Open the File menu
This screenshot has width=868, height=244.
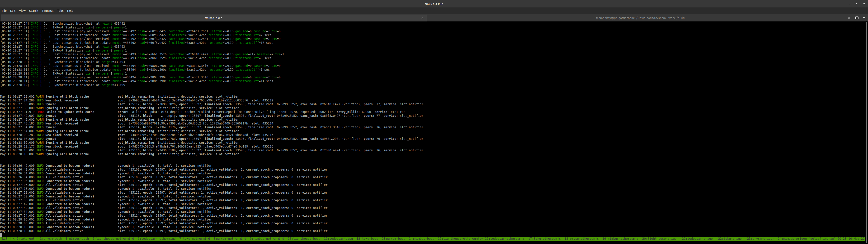tap(4, 11)
